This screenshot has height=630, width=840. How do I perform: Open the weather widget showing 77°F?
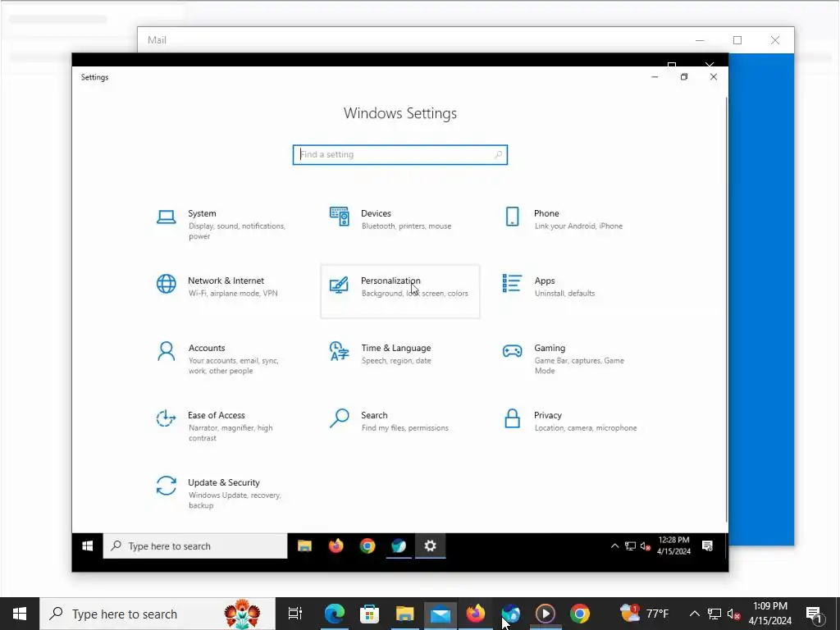(644, 614)
